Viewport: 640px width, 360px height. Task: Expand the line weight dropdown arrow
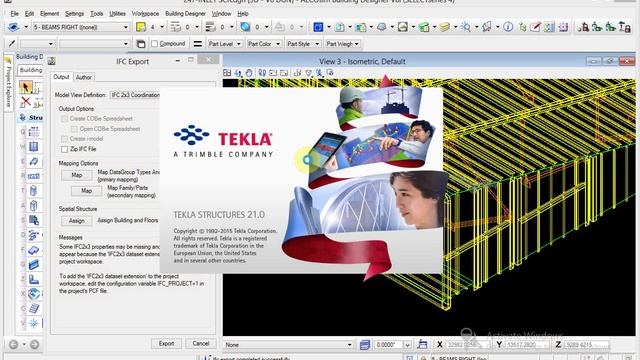(x=231, y=27)
